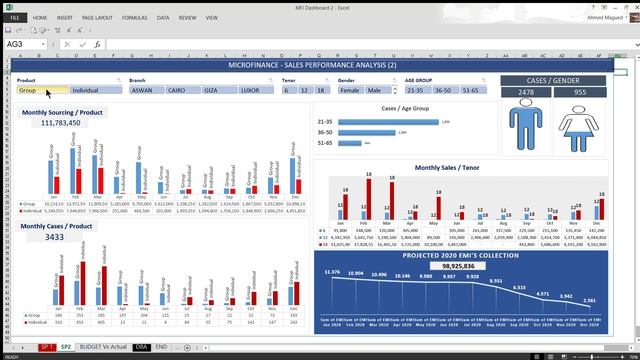Click the Gender slicer scroll stepper
This screenshot has width=640, height=360.
coord(395,90)
